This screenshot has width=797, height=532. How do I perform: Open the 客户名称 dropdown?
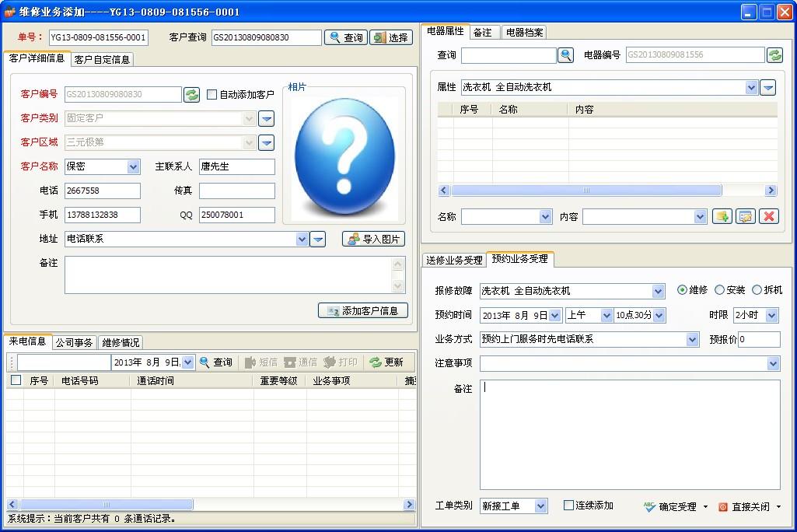pyautogui.click(x=133, y=166)
